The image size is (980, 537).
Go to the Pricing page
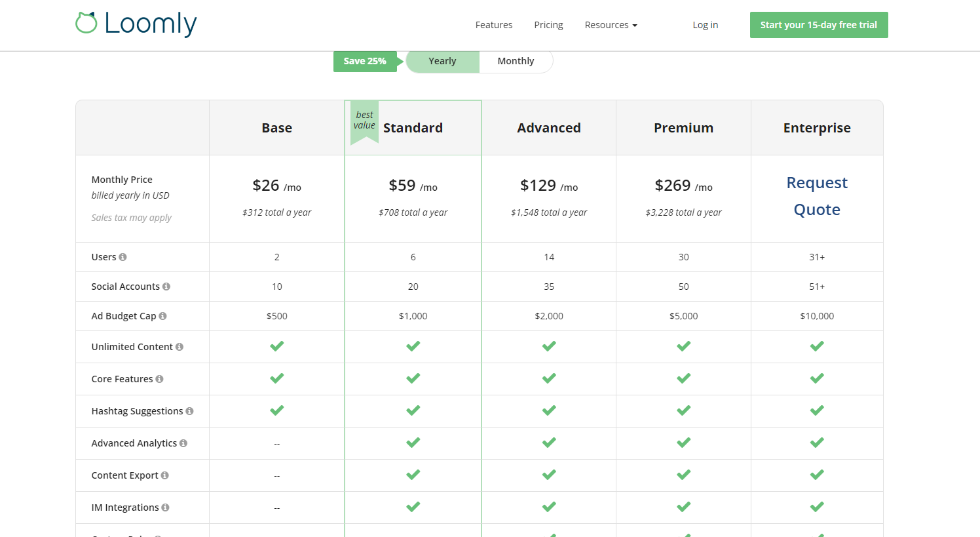(x=548, y=25)
